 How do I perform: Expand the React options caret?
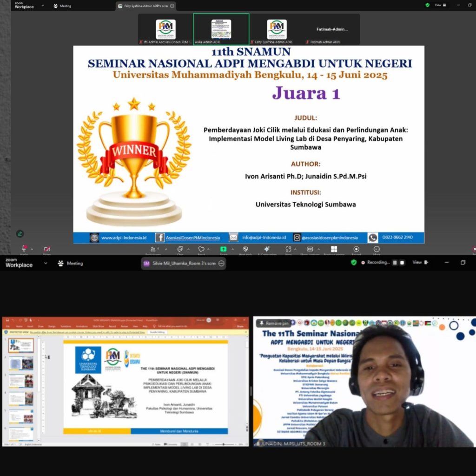[x=208, y=249]
